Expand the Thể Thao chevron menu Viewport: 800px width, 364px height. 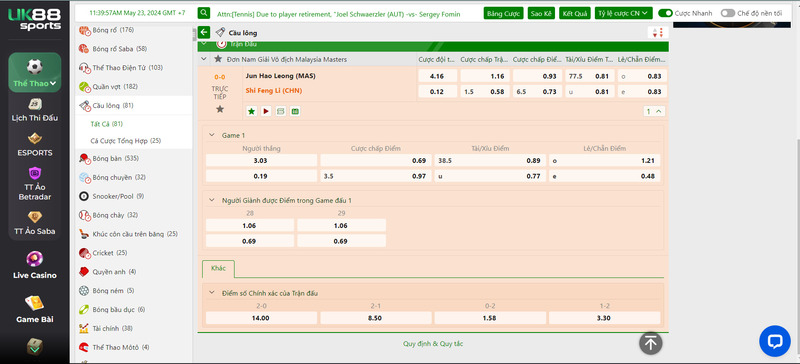click(53, 84)
